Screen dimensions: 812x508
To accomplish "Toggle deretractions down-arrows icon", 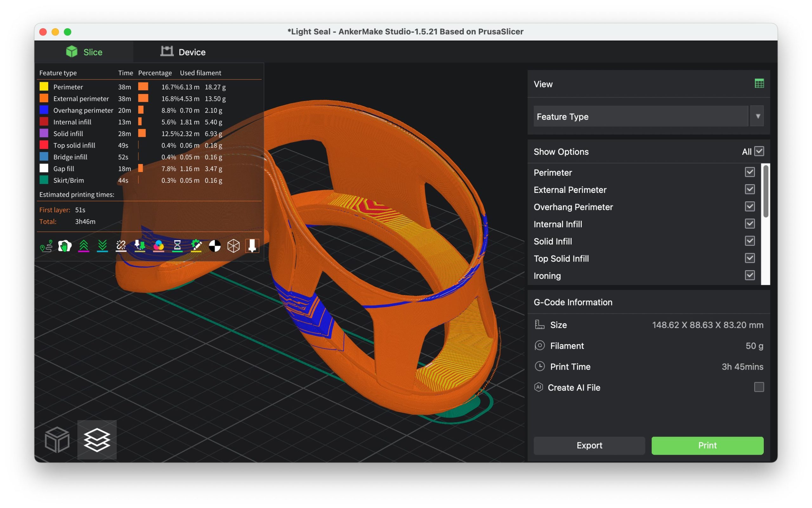I will click(x=102, y=246).
